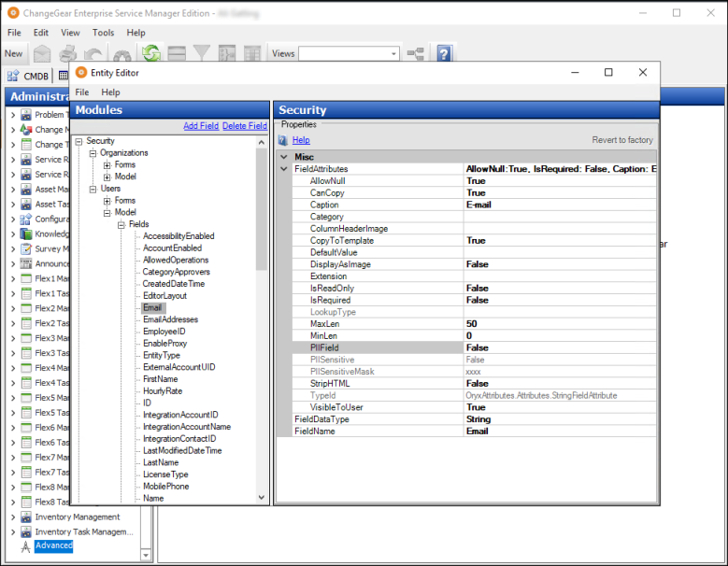This screenshot has height=566, width=728.
Task: Collapse the FieldAttributes property group
Action: coord(284,169)
